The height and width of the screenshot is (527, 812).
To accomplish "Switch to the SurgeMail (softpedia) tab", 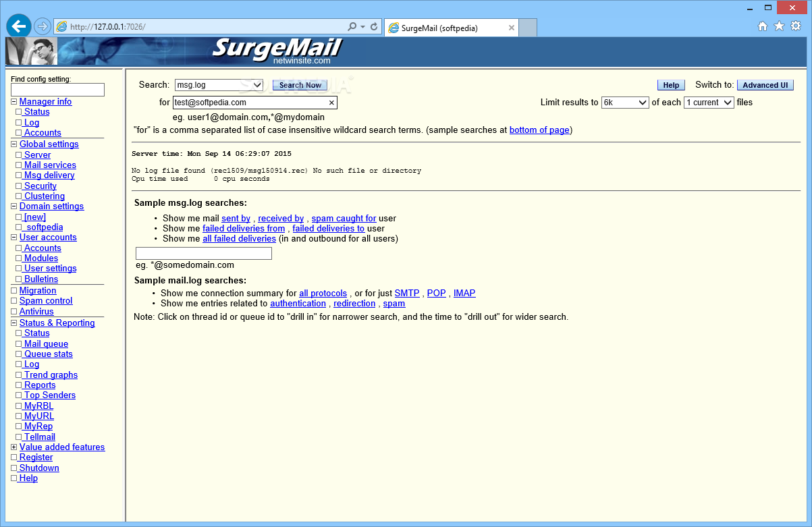I will click(x=451, y=28).
